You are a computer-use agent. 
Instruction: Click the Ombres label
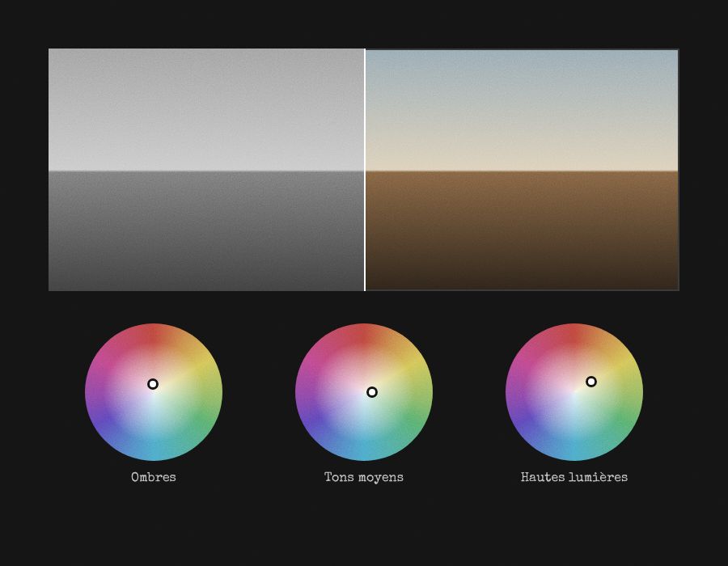pyautogui.click(x=154, y=477)
